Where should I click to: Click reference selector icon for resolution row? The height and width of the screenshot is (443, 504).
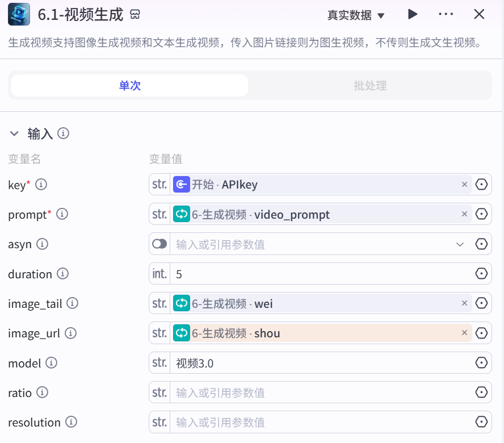click(x=481, y=422)
